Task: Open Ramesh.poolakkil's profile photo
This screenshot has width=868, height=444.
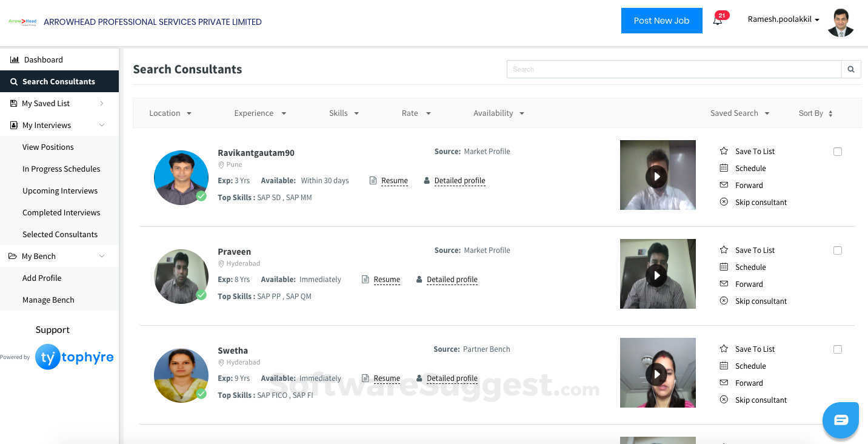Action: click(x=841, y=22)
